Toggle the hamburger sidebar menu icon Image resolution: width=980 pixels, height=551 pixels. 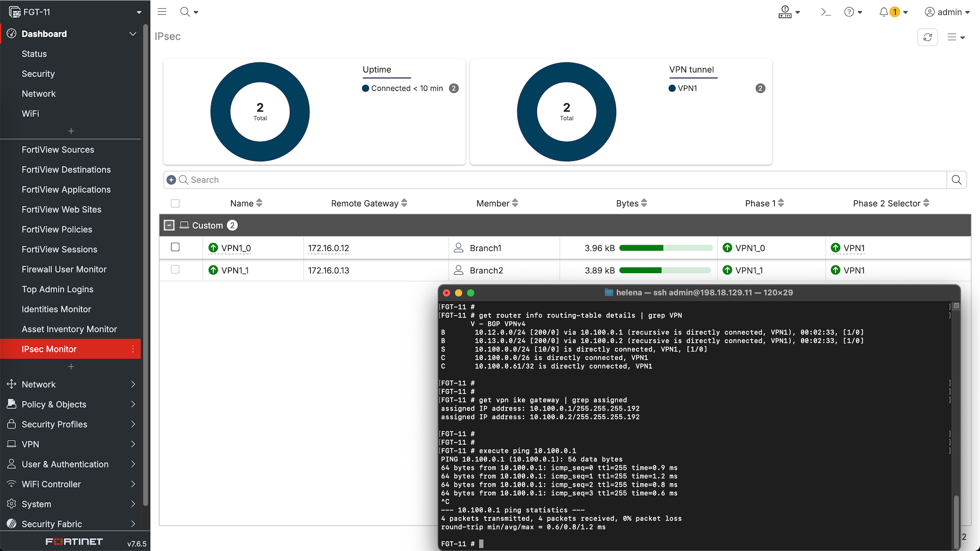162,12
